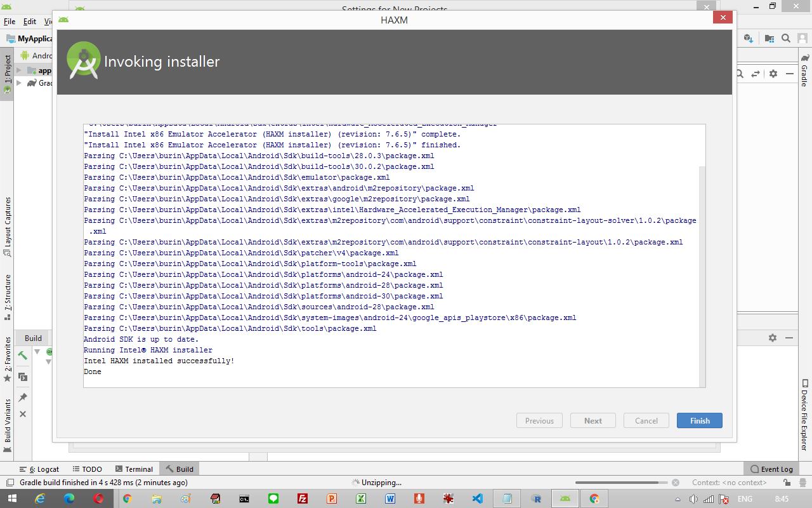Click the Finish button in HAXM dialog
812x508 pixels.
[699, 420]
